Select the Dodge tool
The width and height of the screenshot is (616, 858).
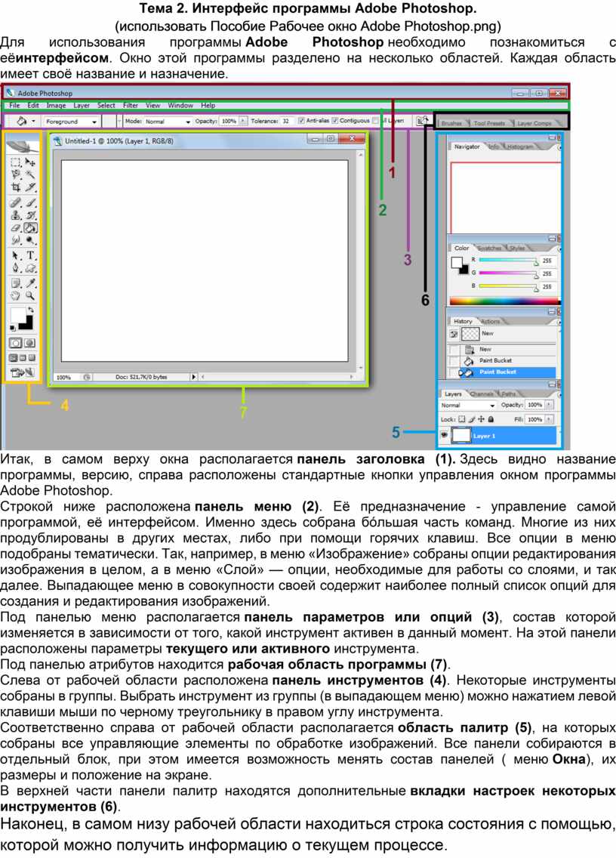(31, 239)
